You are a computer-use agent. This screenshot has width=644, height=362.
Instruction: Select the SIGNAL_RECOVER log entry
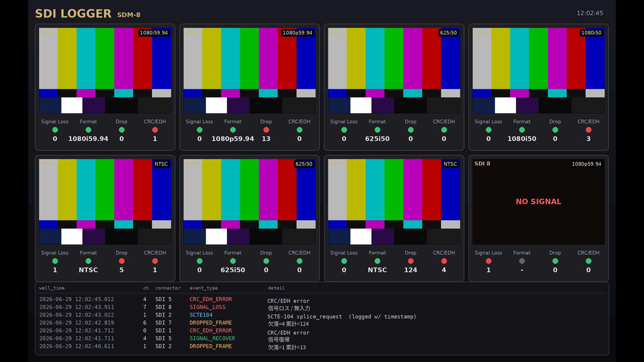coord(322,338)
